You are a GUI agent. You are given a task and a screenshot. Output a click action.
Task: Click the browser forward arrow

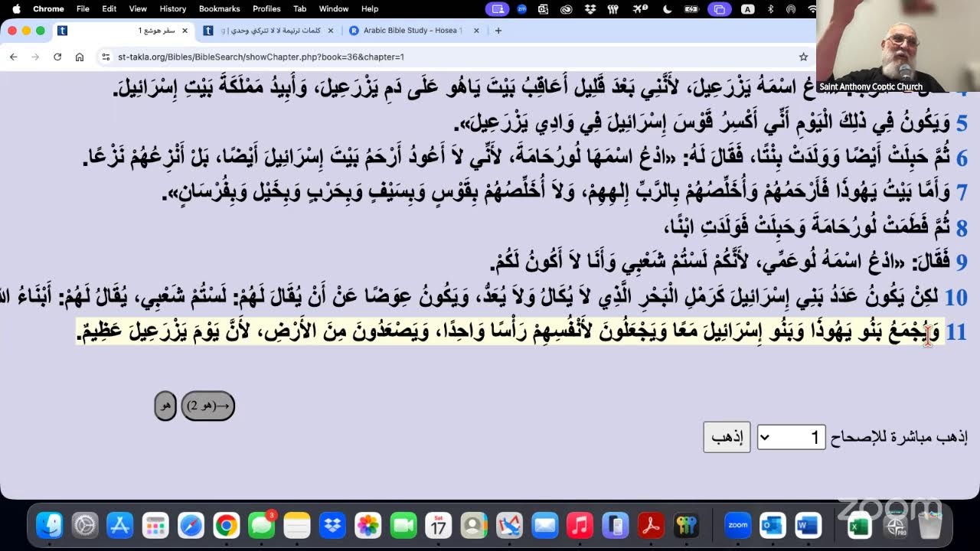coord(35,57)
